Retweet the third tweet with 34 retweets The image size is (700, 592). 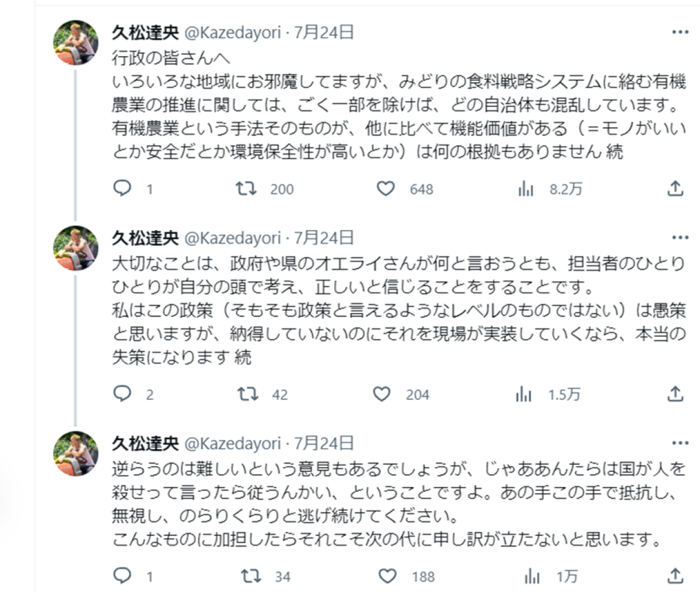click(x=251, y=576)
